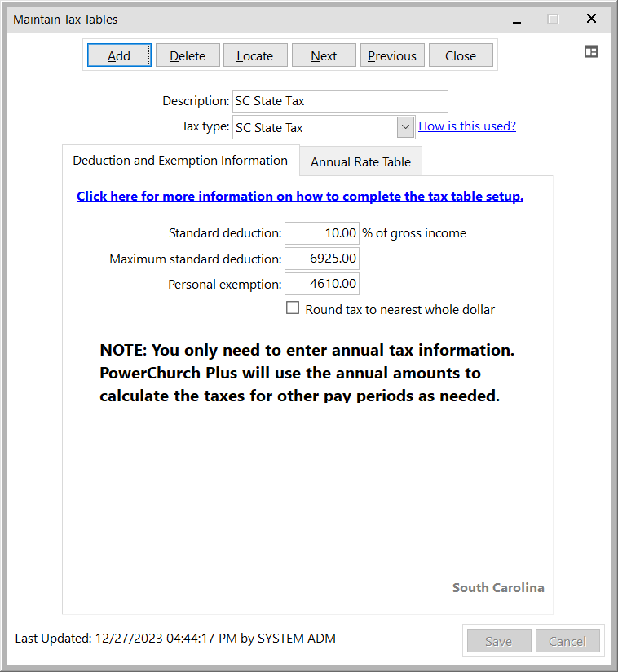Viewport: 618px width, 672px height.
Task: Click the Cancel button
Action: (567, 641)
